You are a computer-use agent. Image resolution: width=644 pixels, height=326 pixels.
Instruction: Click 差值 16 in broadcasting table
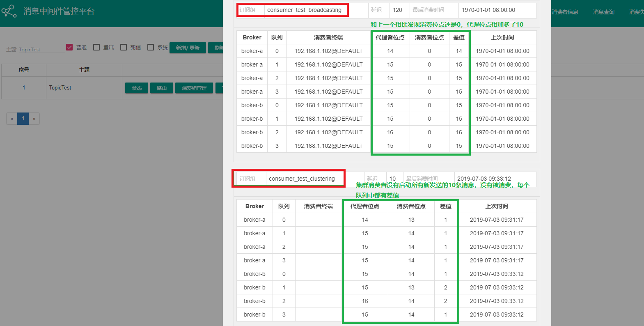coord(459,132)
